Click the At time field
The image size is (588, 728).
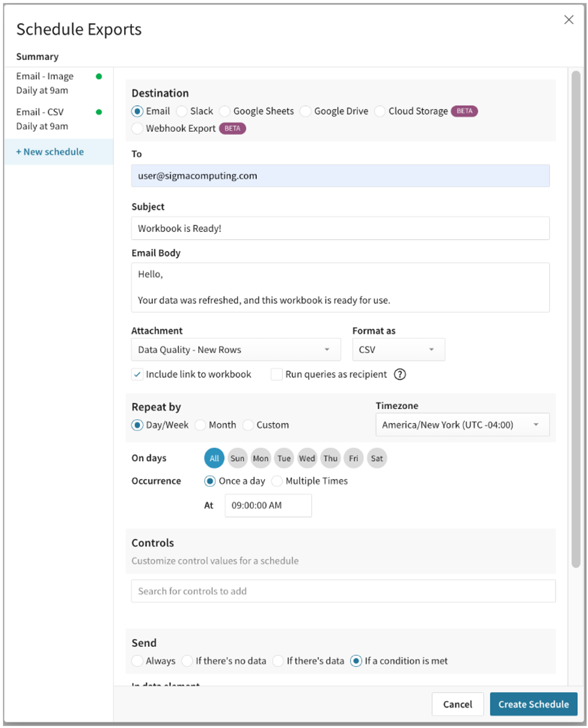[x=268, y=505]
